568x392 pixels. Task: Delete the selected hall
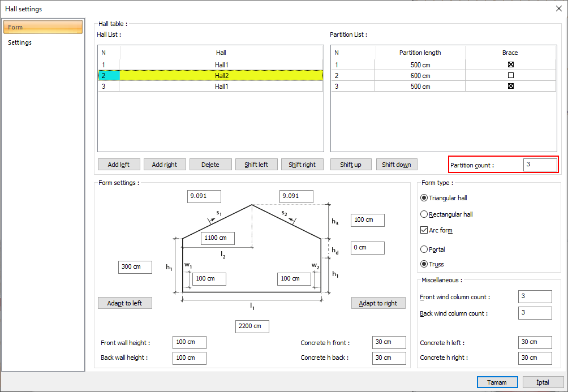[x=210, y=165]
